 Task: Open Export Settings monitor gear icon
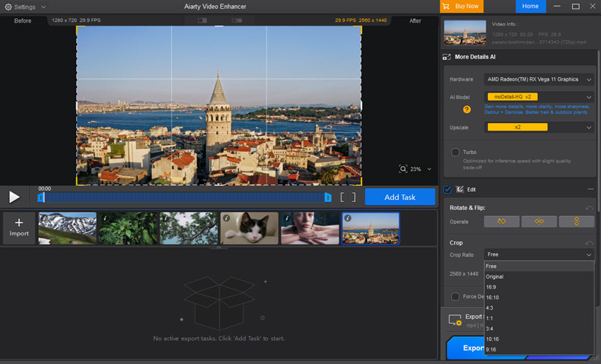tap(455, 320)
